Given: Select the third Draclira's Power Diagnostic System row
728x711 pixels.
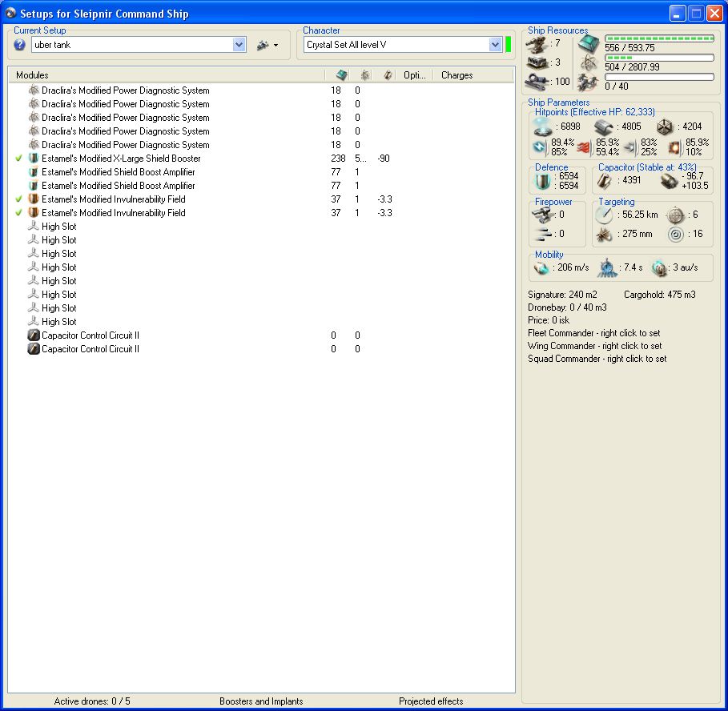Looking at the screenshot, I should coord(261,118).
